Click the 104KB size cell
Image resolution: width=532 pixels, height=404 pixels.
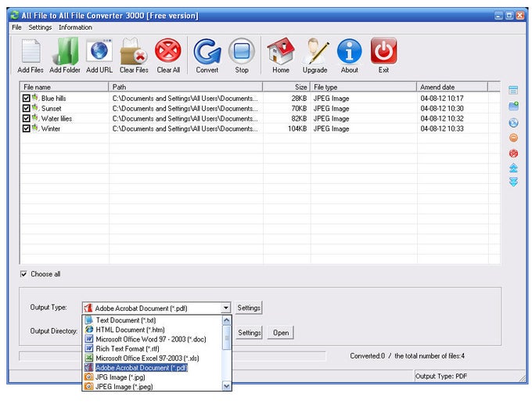(x=297, y=128)
